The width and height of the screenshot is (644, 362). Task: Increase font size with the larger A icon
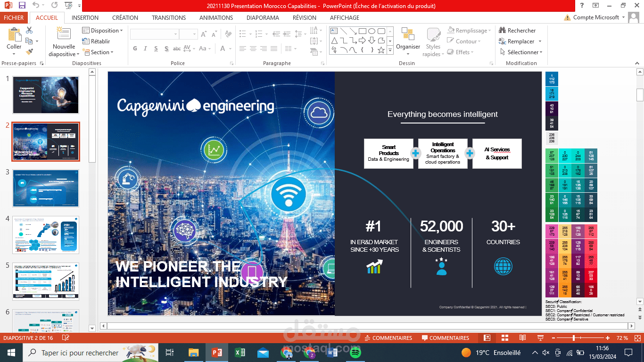tap(204, 34)
